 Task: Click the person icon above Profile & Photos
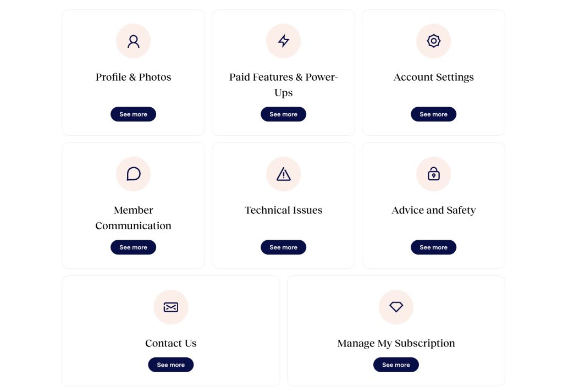pyautogui.click(x=133, y=41)
